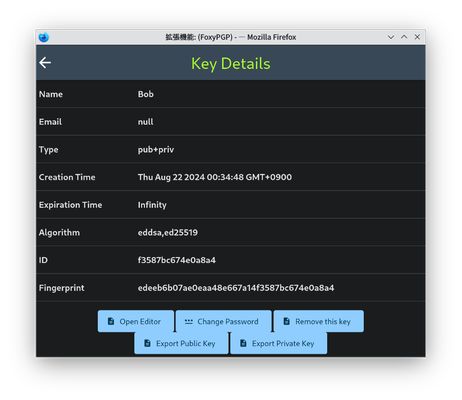Select the type value "pub+priv"
The height and width of the screenshot is (400, 462).
coord(156,150)
